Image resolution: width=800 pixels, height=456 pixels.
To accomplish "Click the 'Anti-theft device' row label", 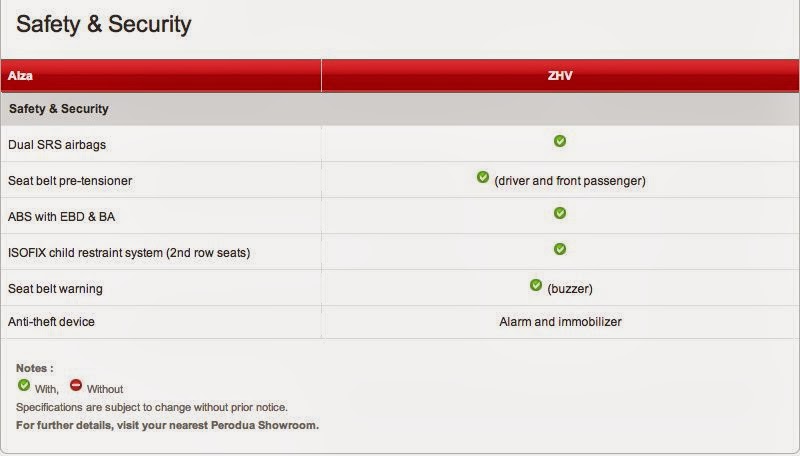I will (x=51, y=322).
